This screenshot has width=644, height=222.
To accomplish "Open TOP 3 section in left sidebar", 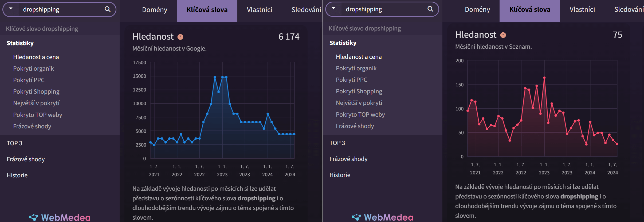I will coord(14,143).
